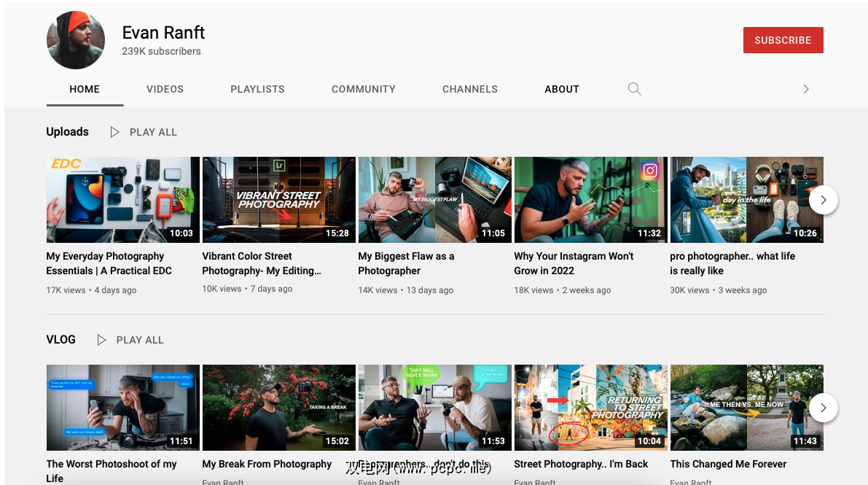Open the Worst Photoshoot video thumbnail
Screen dimensions: 868x485
tap(123, 408)
